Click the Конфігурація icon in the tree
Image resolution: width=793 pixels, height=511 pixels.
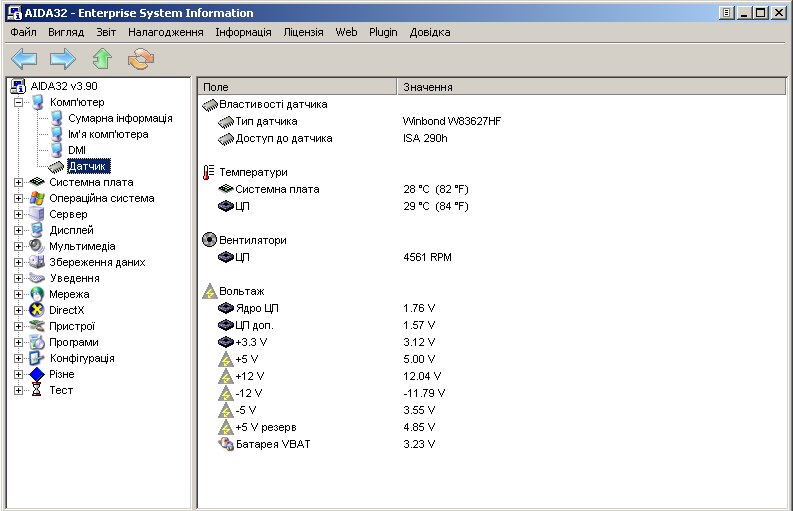37,358
